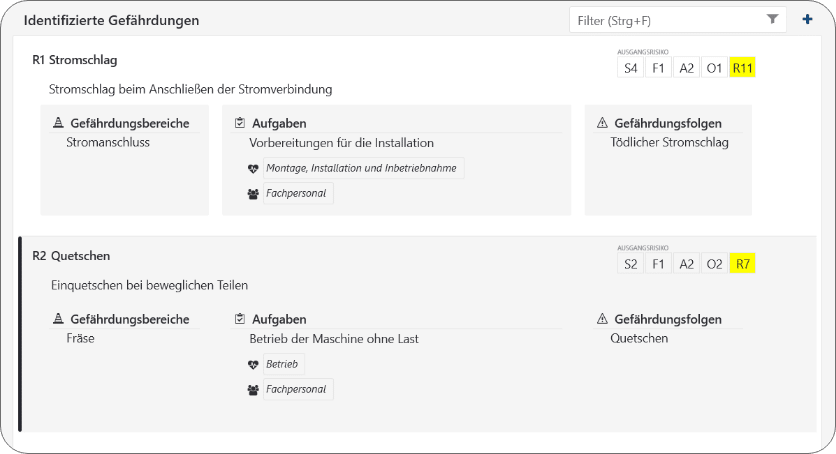
Task: Open task Vorbereitungen für die Installation
Action: click(x=341, y=143)
